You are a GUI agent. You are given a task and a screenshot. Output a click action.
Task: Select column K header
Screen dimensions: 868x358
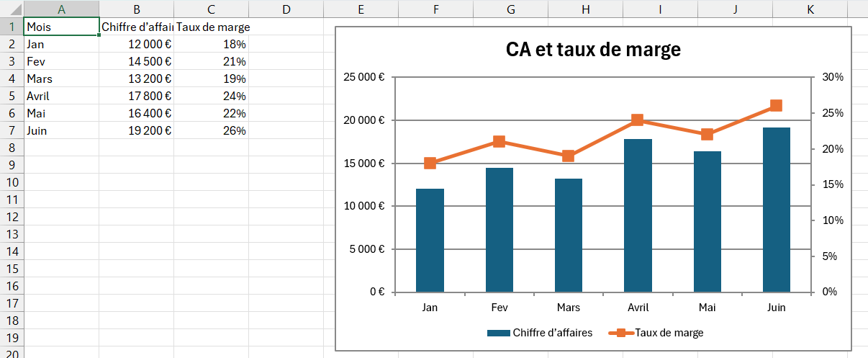[810, 9]
